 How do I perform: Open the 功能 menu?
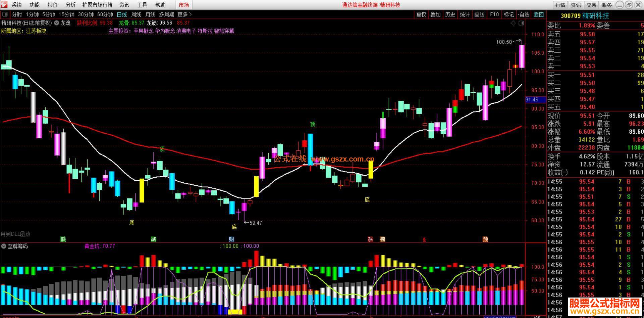click(34, 5)
